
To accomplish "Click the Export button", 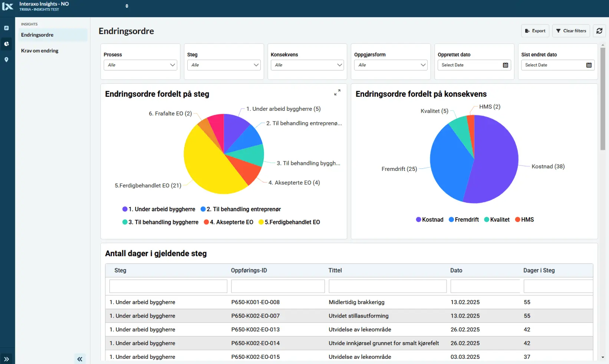I will pyautogui.click(x=535, y=31).
